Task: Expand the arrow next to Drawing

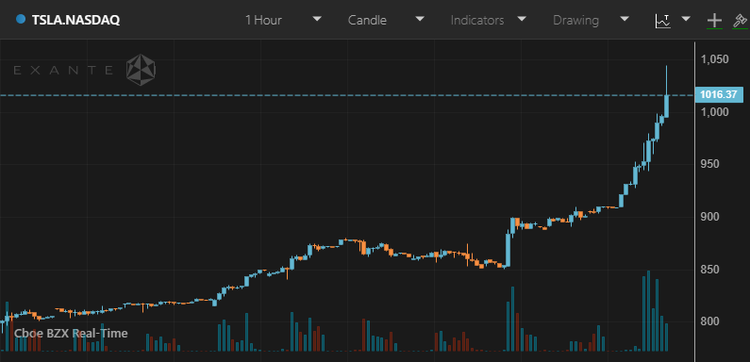Action: [x=624, y=19]
